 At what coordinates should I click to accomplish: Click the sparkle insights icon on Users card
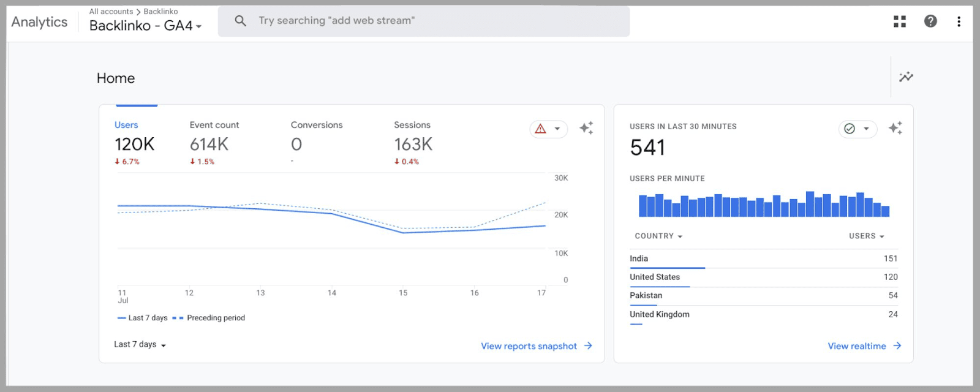pos(586,128)
